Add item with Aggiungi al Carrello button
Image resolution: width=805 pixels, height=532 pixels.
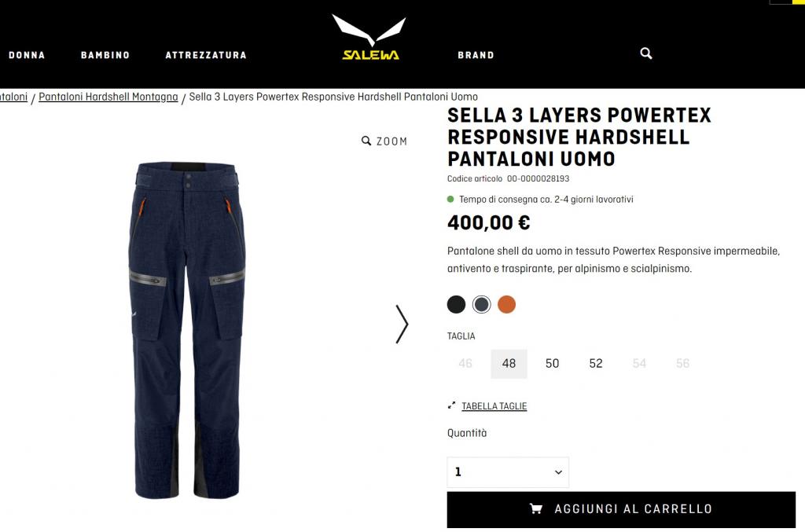tap(621, 509)
